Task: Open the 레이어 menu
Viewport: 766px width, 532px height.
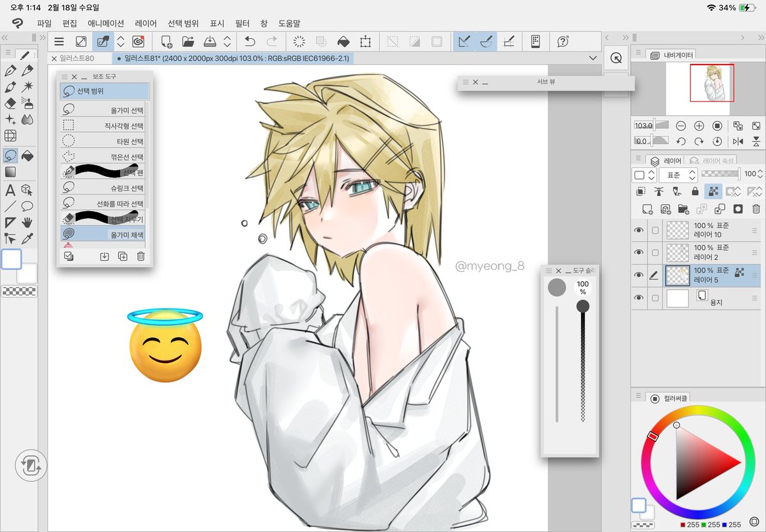Action: click(x=146, y=23)
